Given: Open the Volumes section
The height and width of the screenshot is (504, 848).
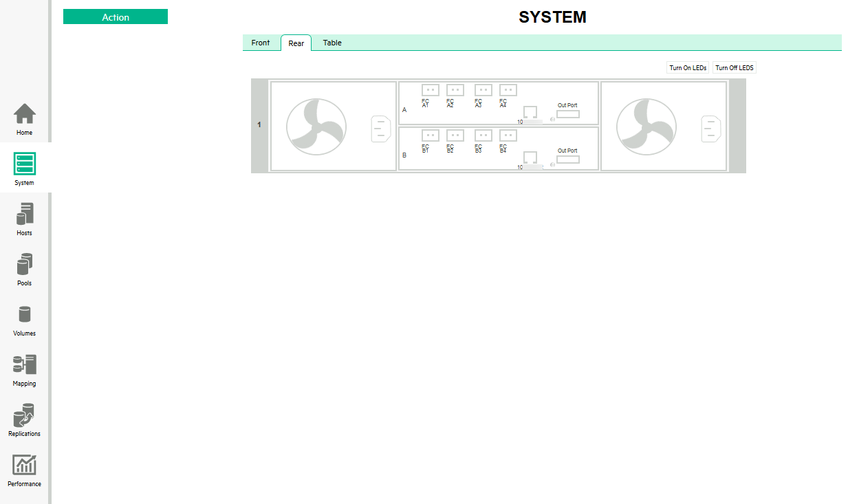Looking at the screenshot, I should click(x=25, y=320).
